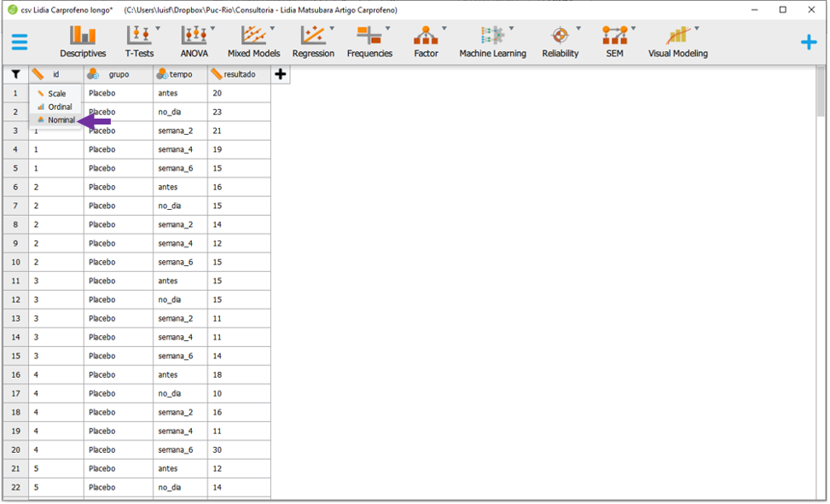The height and width of the screenshot is (504, 830).
Task: Open the main hamburger menu
Action: pyautogui.click(x=20, y=42)
